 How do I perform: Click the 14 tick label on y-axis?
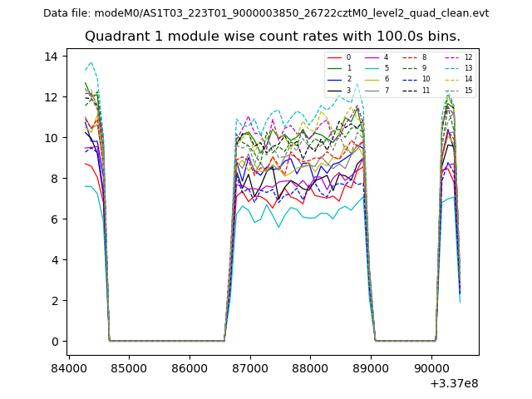click(50, 57)
